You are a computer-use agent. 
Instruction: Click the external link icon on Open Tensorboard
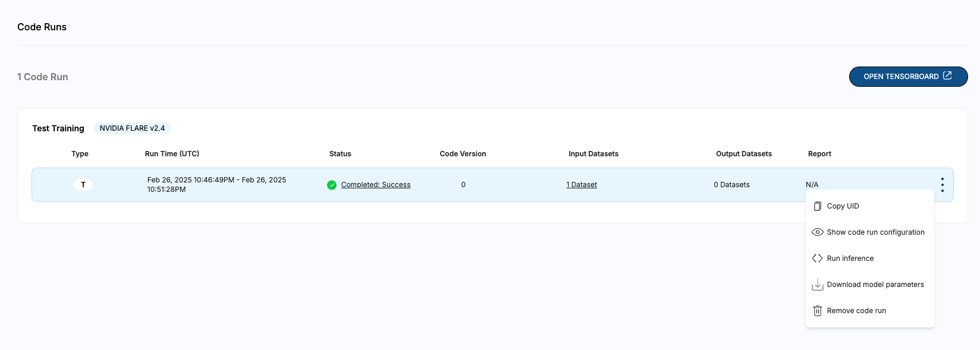(947, 75)
